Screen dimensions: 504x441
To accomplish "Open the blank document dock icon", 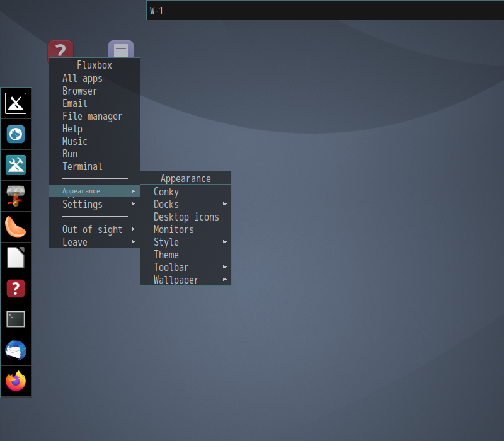I will (16, 258).
